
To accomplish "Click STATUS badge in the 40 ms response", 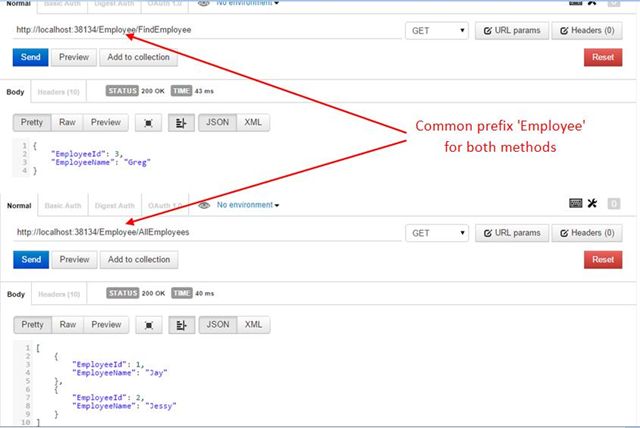I will pos(122,293).
